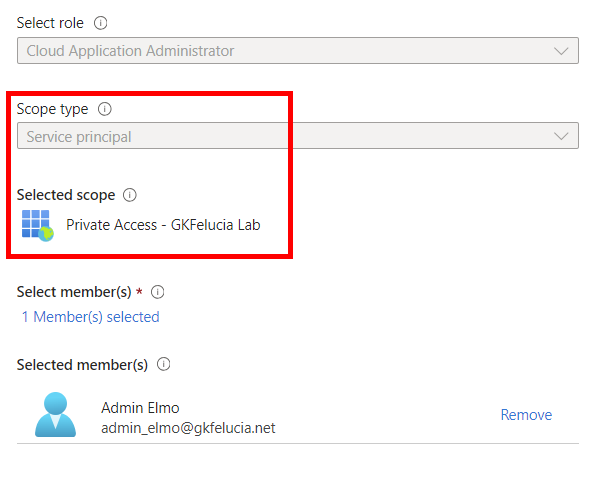Click the admin_elmo@gkfelucia.net email address
The width and height of the screenshot is (611, 481).
pos(188,428)
